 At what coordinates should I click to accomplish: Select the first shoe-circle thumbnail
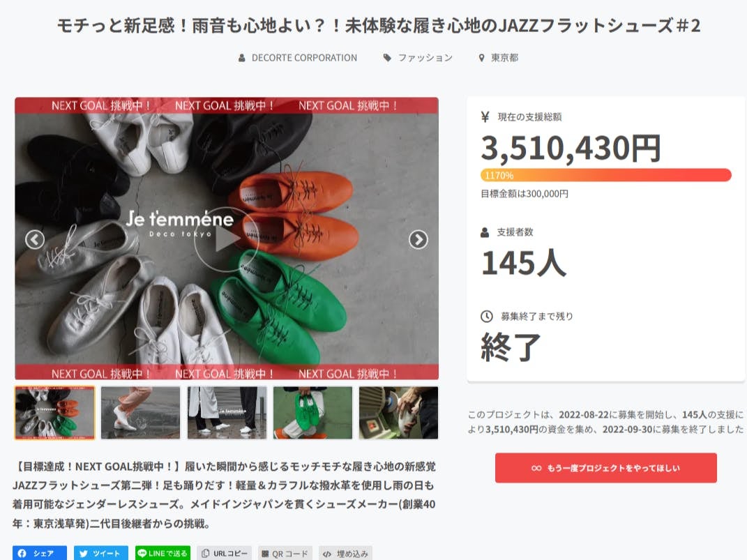click(55, 412)
